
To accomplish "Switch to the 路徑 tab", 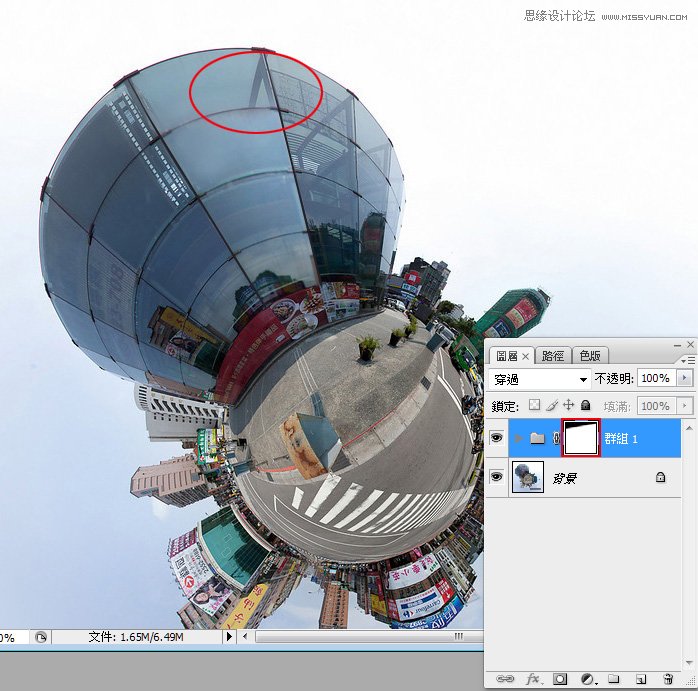I will (551, 355).
